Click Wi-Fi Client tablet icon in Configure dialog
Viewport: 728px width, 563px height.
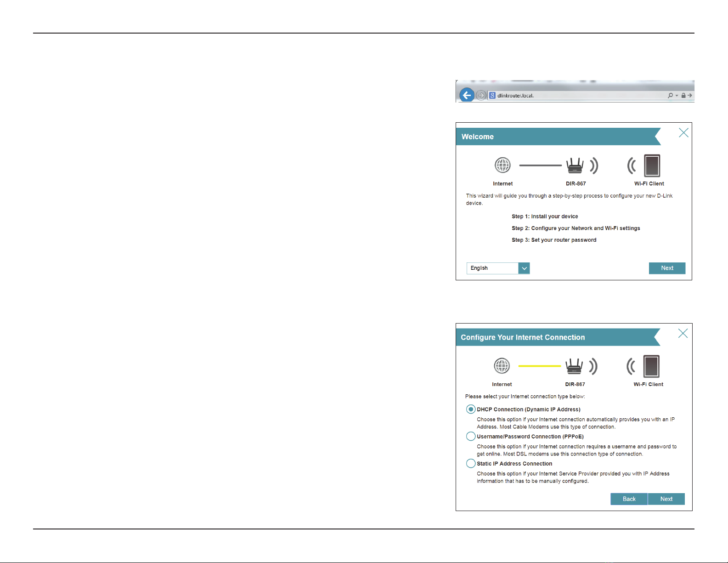(651, 366)
